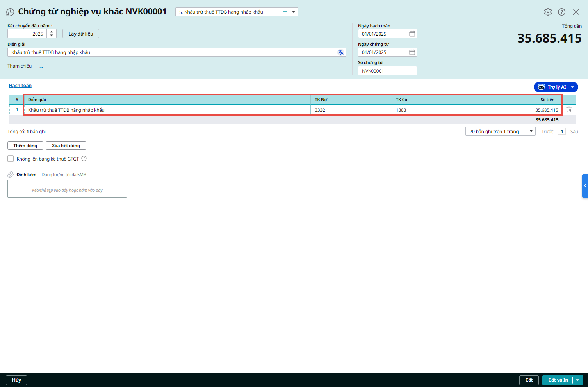Click the Thêm dòng button

coord(25,146)
